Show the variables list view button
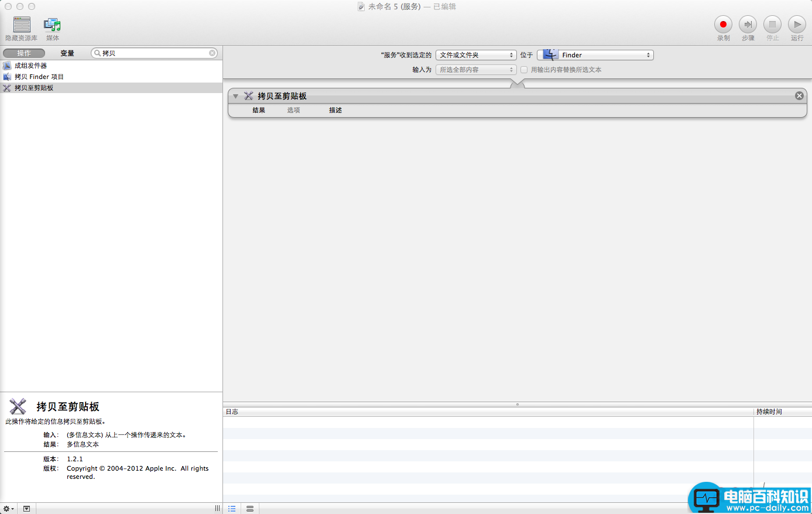The height and width of the screenshot is (514, 812). (250, 509)
